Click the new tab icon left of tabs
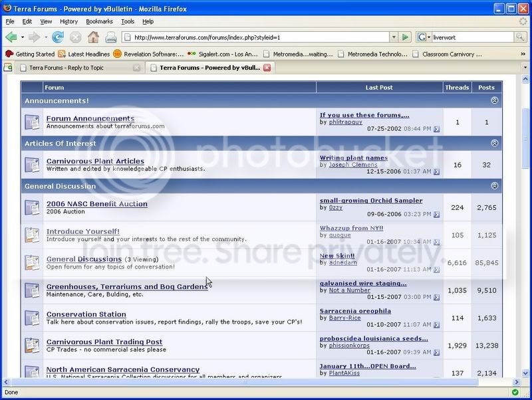 click(x=7, y=68)
